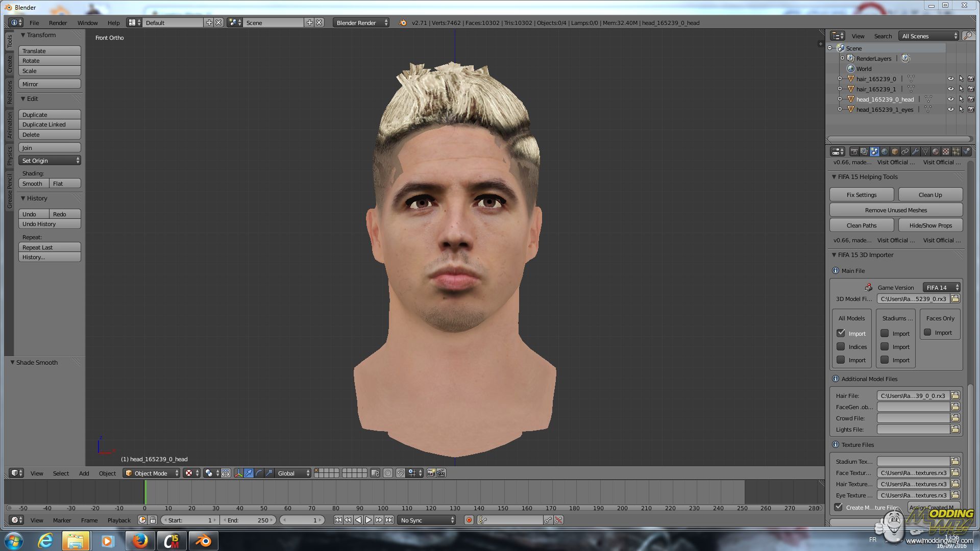Click the outliner search magnifier icon

(x=967, y=36)
